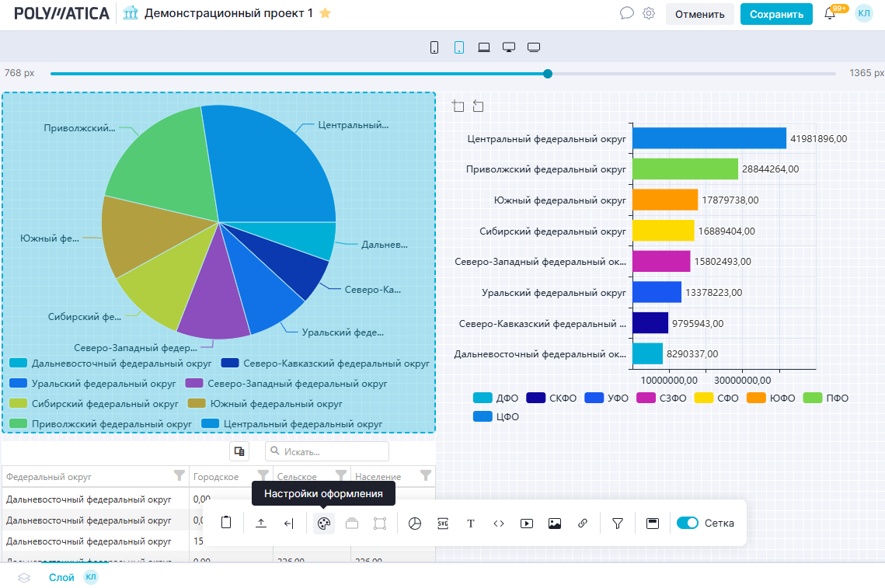Add a text block with the T icon

click(471, 524)
